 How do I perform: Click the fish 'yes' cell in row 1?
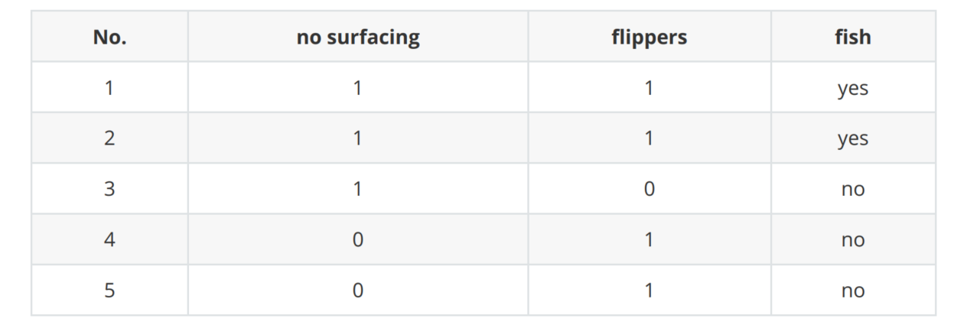click(x=852, y=88)
